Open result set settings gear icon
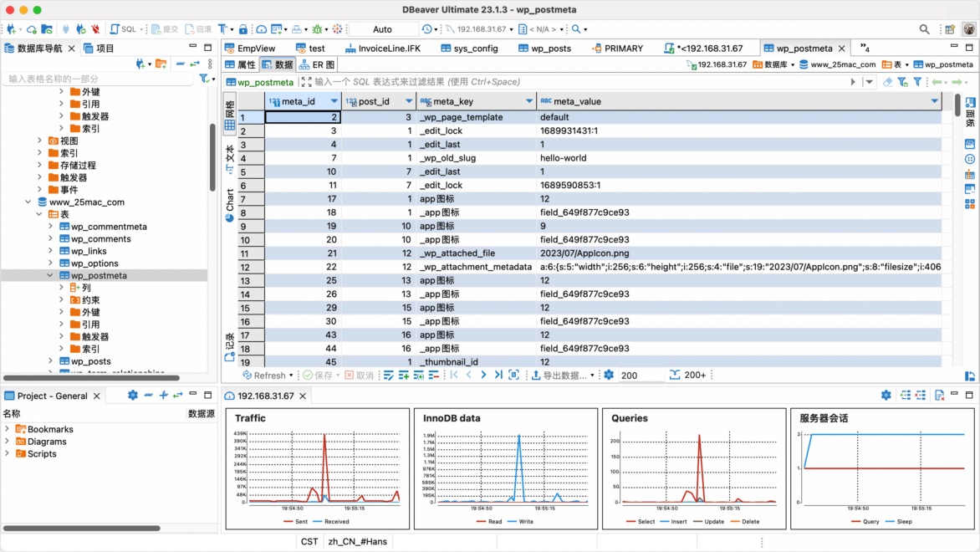 [x=609, y=375]
